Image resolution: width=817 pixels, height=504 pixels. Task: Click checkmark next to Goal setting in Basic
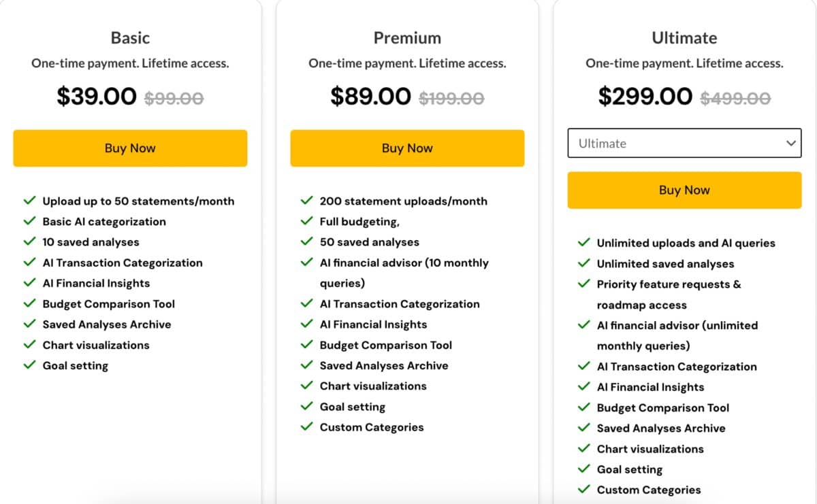click(x=29, y=365)
